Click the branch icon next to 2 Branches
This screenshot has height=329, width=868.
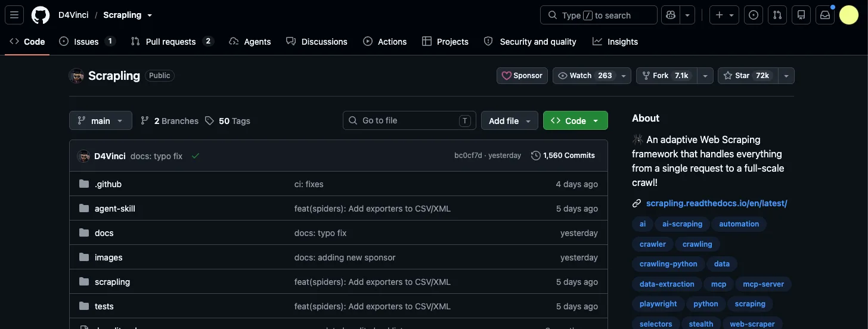(x=145, y=121)
